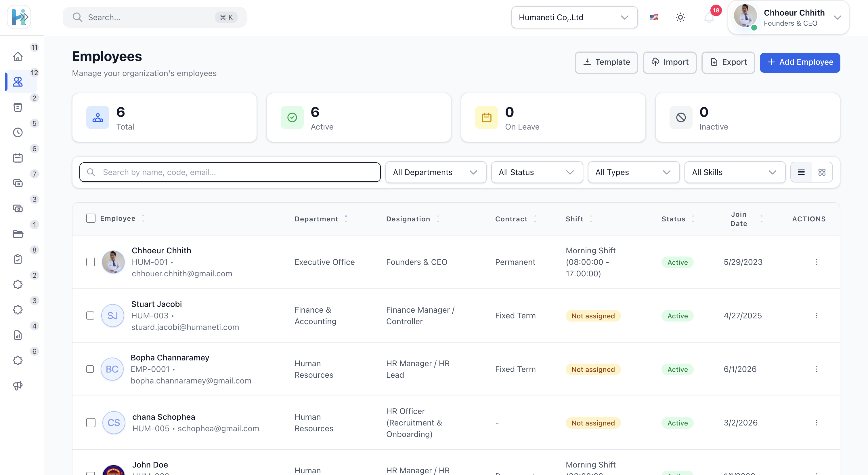The height and width of the screenshot is (475, 868).
Task: Toggle the light/dark theme sun icon
Action: click(680, 17)
